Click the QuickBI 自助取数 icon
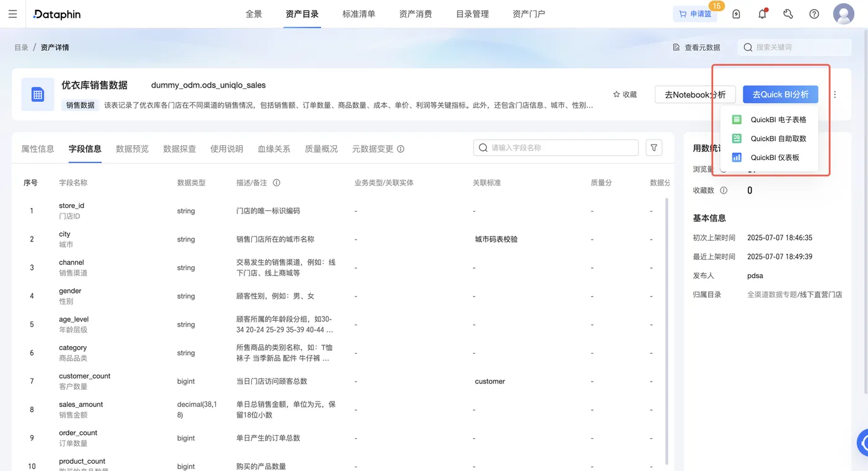This screenshot has width=868, height=471. [x=737, y=138]
